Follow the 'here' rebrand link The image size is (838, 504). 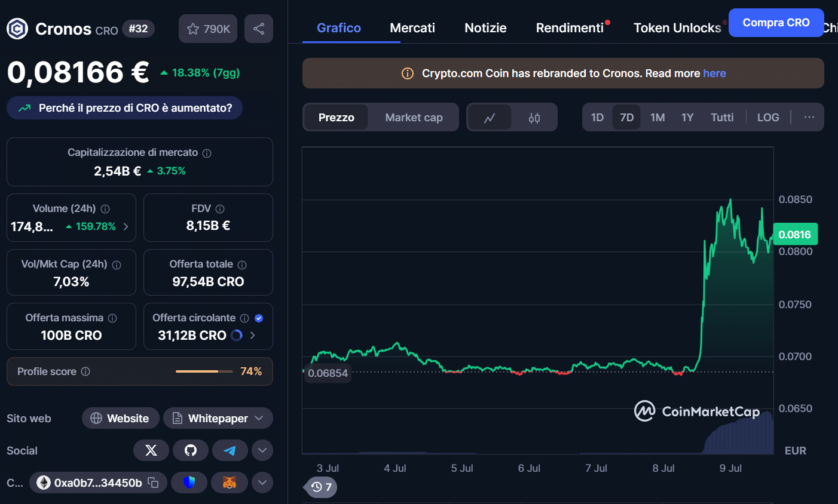pos(714,73)
